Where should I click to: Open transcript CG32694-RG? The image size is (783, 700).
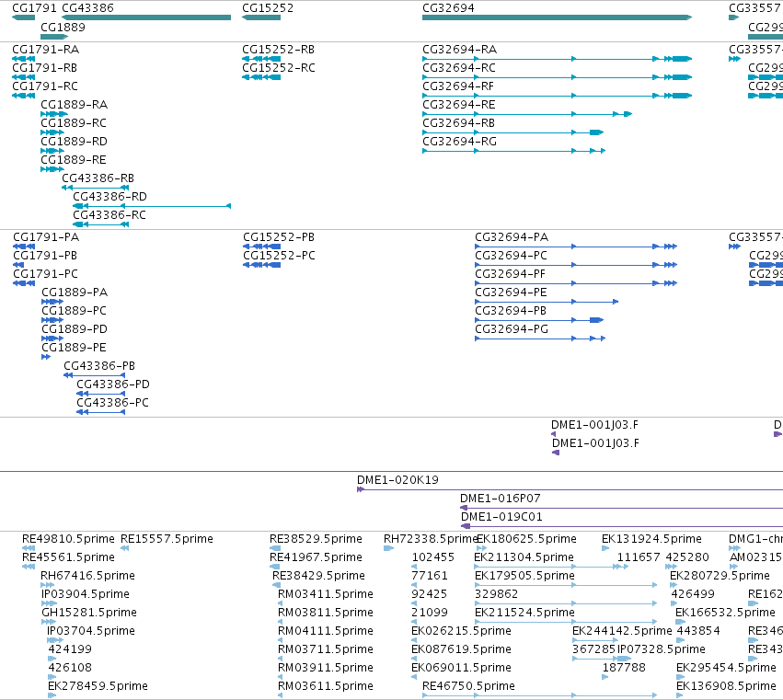(x=459, y=142)
